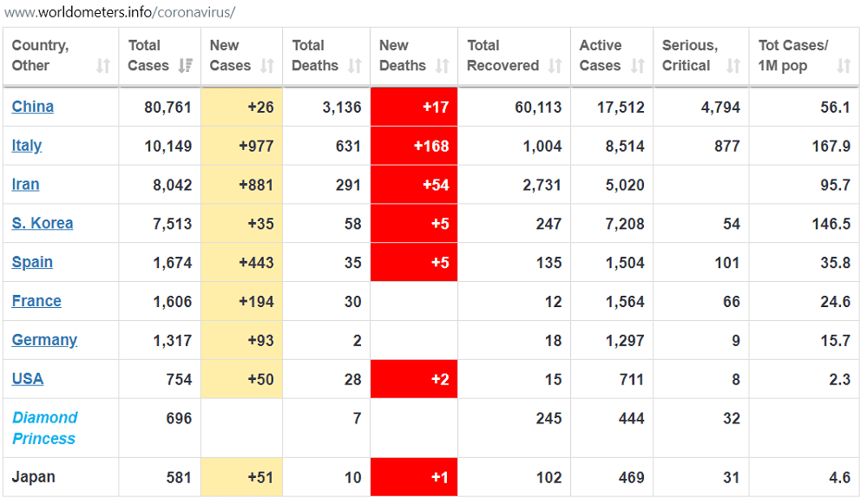
Task: Visit the Germany country link
Action: tap(44, 340)
